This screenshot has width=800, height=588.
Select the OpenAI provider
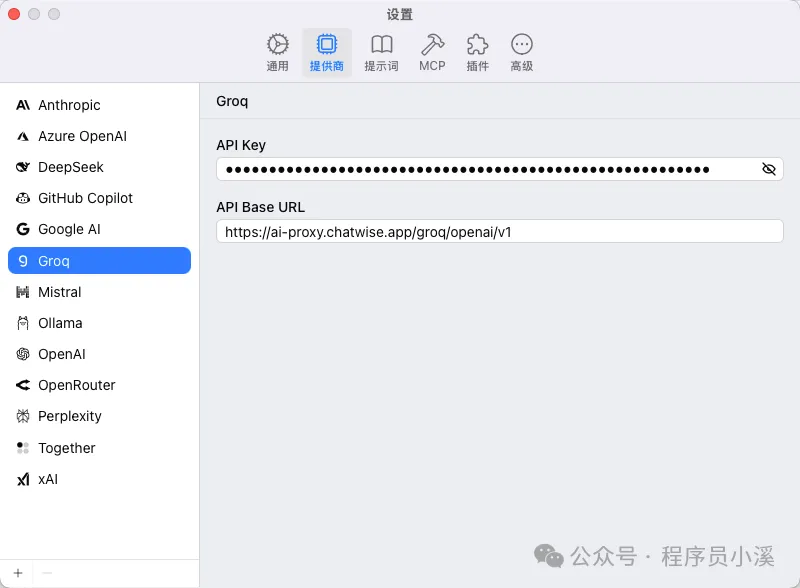pyautogui.click(x=99, y=354)
